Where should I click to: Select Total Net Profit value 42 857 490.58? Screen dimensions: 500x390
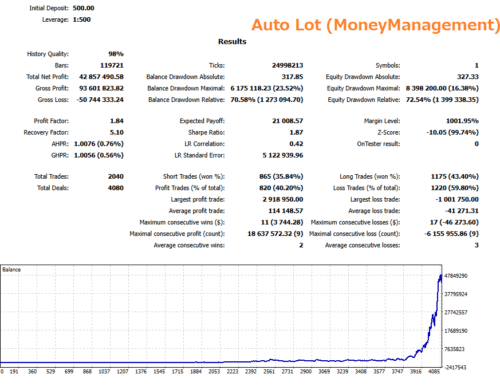(x=101, y=77)
